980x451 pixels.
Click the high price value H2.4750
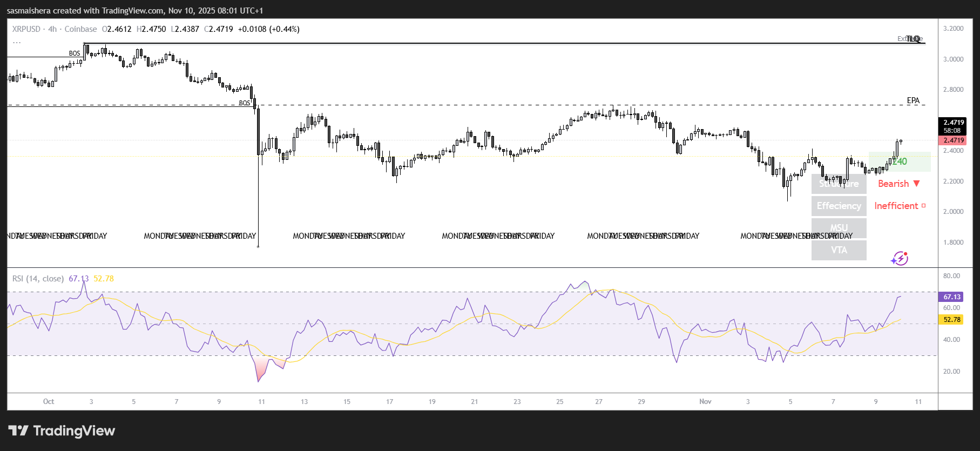coord(151,29)
